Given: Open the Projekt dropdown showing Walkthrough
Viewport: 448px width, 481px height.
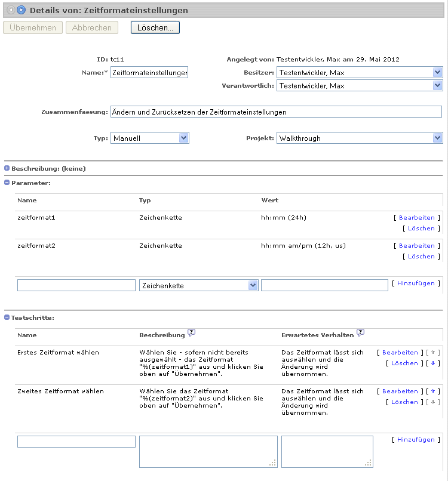Looking at the screenshot, I should 437,138.
